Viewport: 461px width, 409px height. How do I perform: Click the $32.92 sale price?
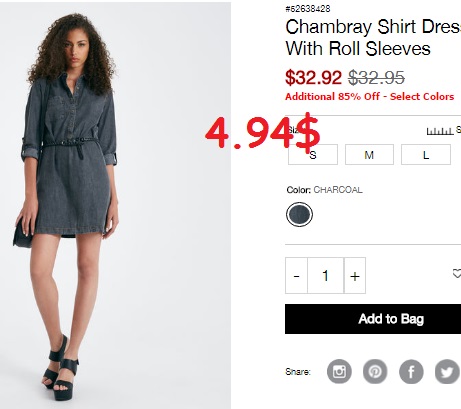coord(313,77)
